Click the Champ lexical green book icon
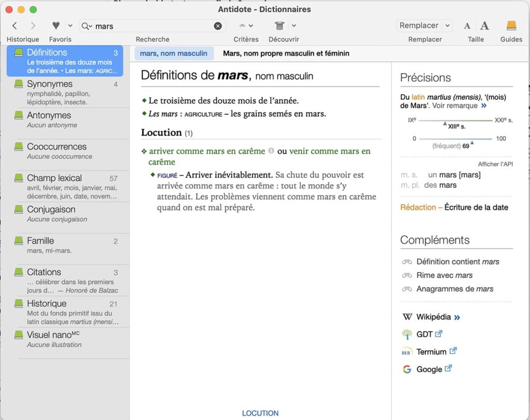 19,178
